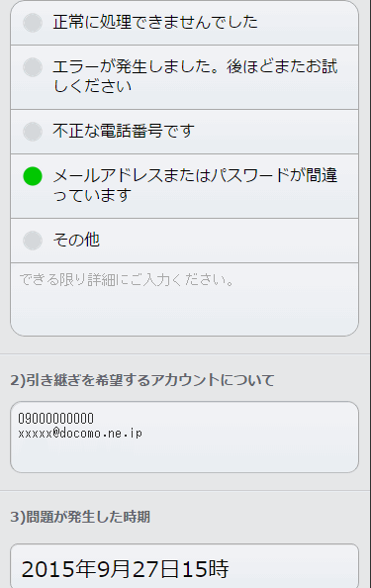Click the 3)問題が発生した時期 heading

click(80, 517)
